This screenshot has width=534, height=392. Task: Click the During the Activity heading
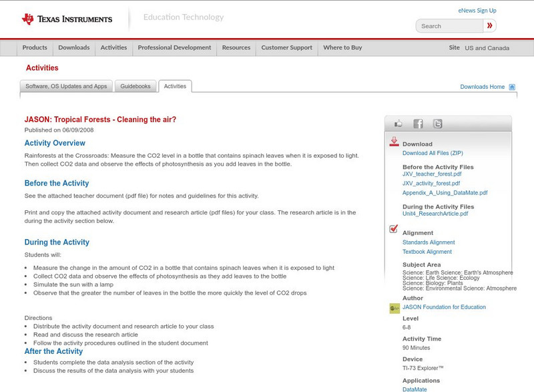click(x=57, y=242)
